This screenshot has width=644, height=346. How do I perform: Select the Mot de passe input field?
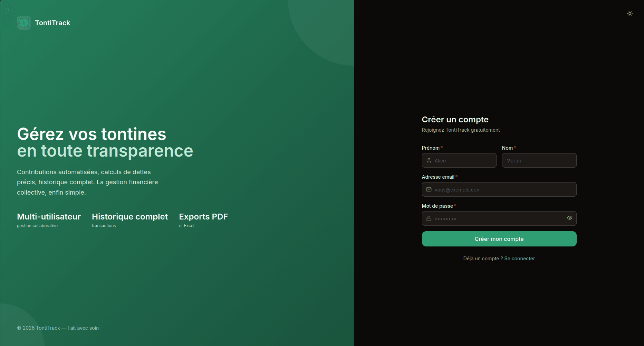499,218
